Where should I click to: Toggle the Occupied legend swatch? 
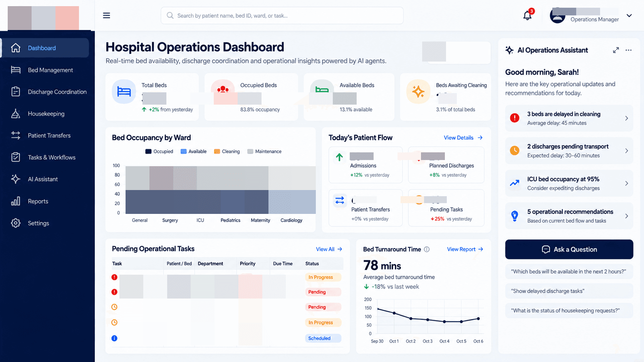[x=148, y=152]
